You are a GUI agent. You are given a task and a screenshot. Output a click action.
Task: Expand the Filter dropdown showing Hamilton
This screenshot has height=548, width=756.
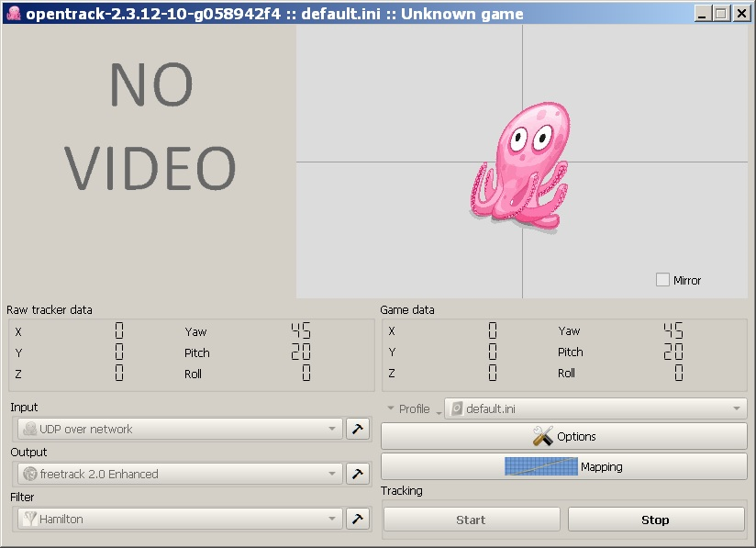click(x=334, y=519)
